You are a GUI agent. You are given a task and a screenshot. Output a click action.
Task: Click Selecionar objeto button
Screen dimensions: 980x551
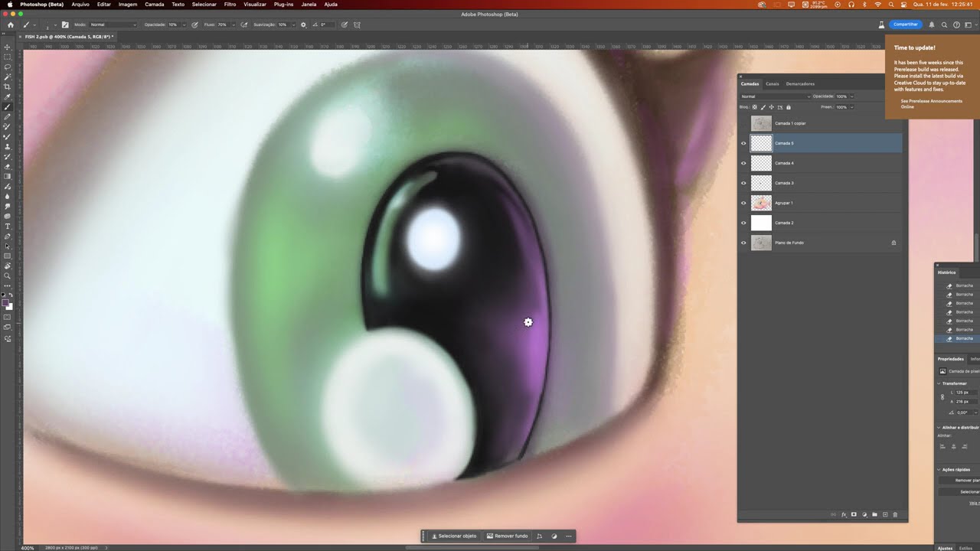454,536
